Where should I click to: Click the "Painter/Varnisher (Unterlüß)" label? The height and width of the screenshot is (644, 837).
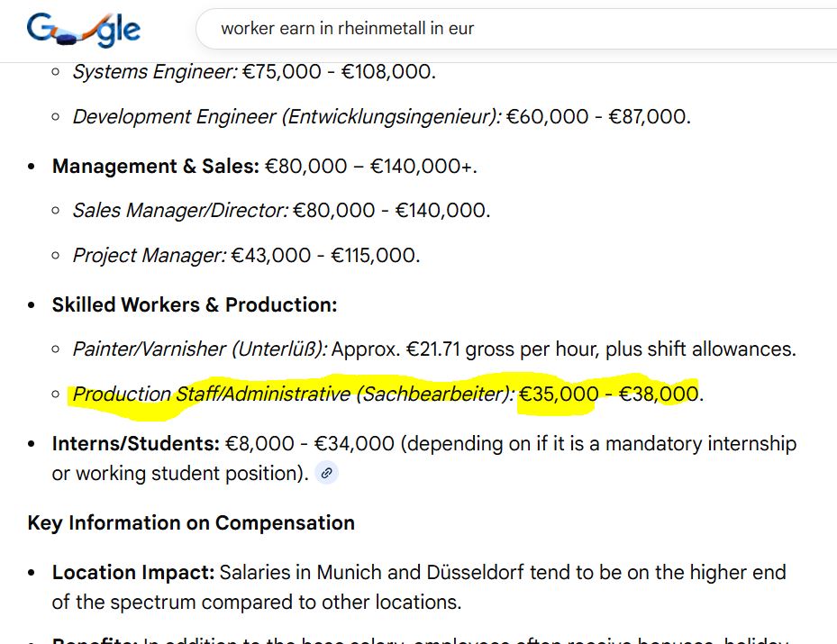tap(200, 349)
